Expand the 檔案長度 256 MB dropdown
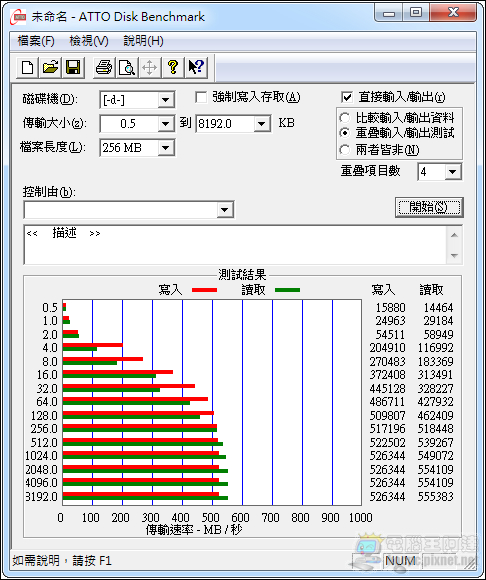The image size is (486, 580). pos(166,148)
